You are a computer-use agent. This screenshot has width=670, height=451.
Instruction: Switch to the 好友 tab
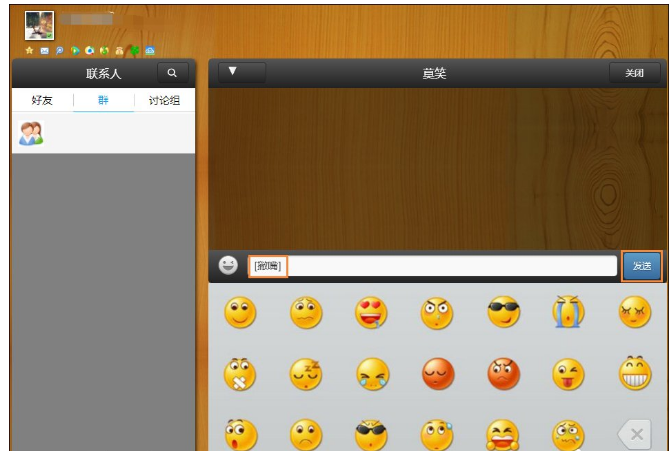tap(42, 100)
